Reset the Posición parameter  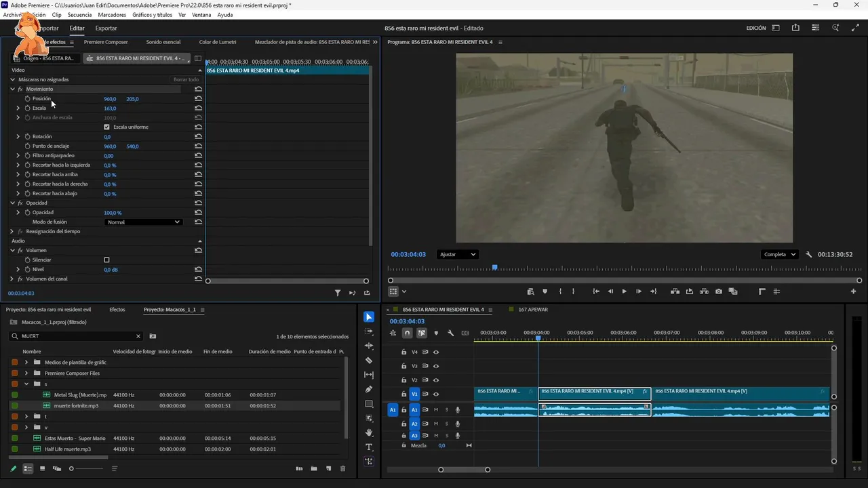pyautogui.click(x=198, y=99)
